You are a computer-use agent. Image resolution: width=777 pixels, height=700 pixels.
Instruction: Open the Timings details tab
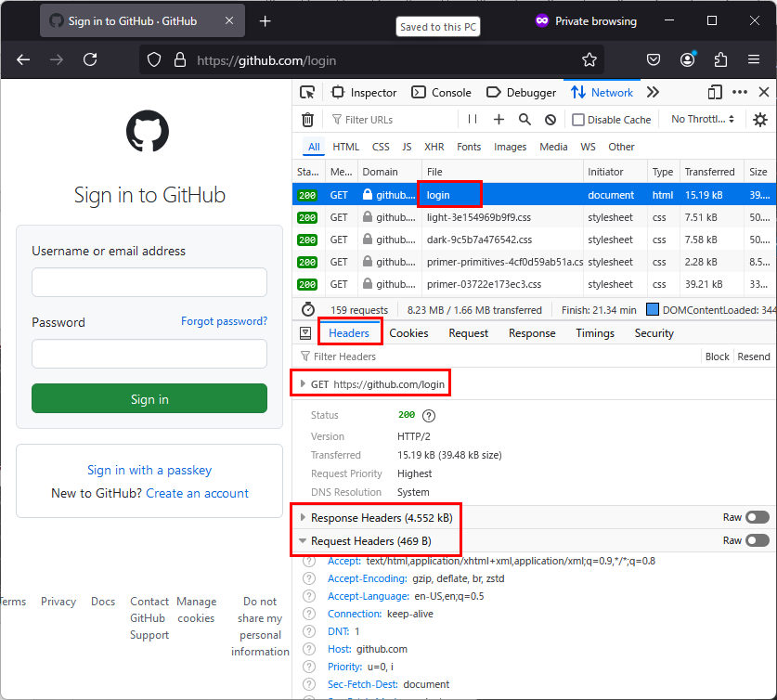coord(595,333)
